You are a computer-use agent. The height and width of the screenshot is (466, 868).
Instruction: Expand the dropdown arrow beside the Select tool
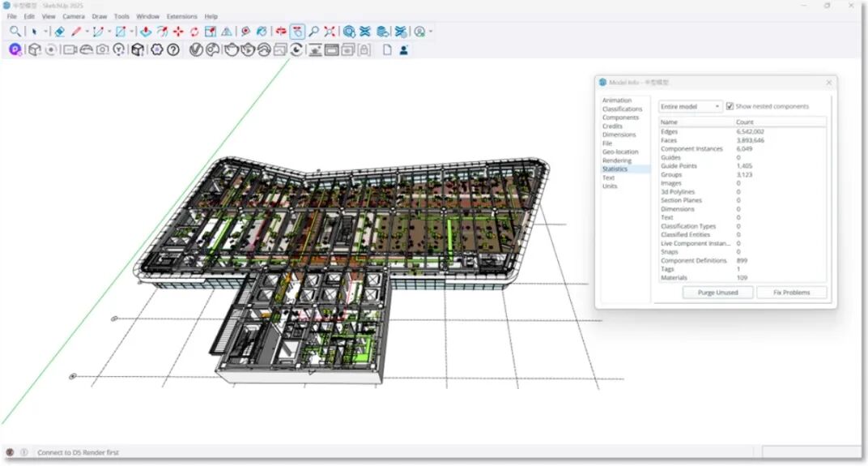[45, 32]
